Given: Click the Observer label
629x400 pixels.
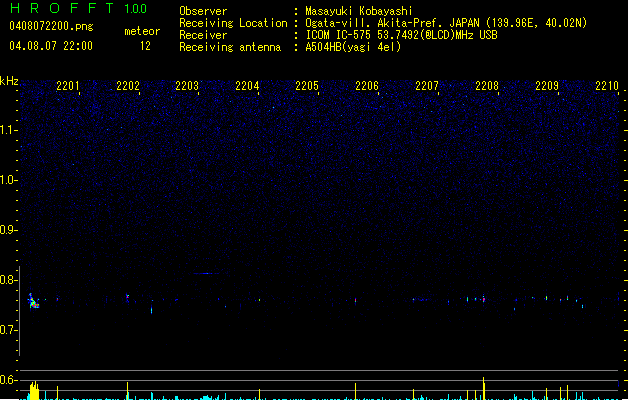Looking at the screenshot, I should 203,11.
